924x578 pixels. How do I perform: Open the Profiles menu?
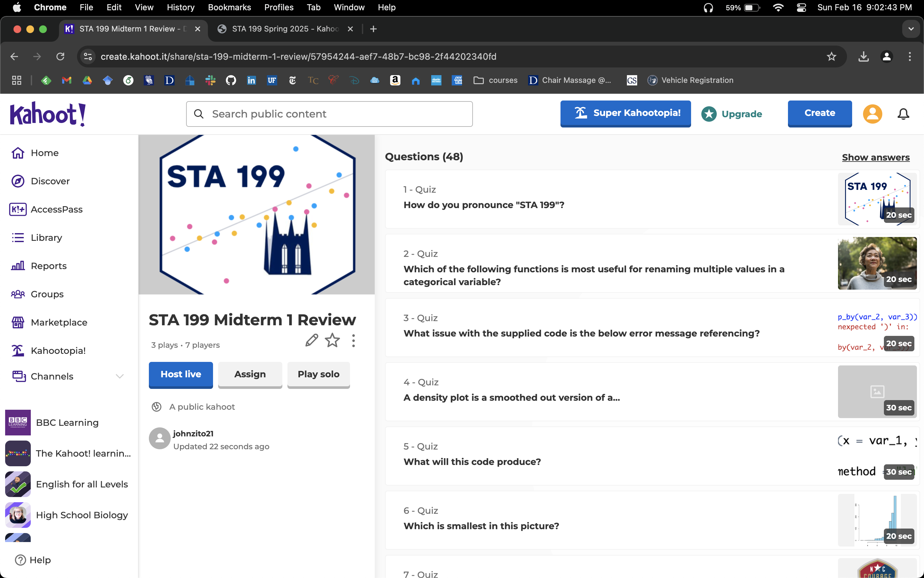279,8
